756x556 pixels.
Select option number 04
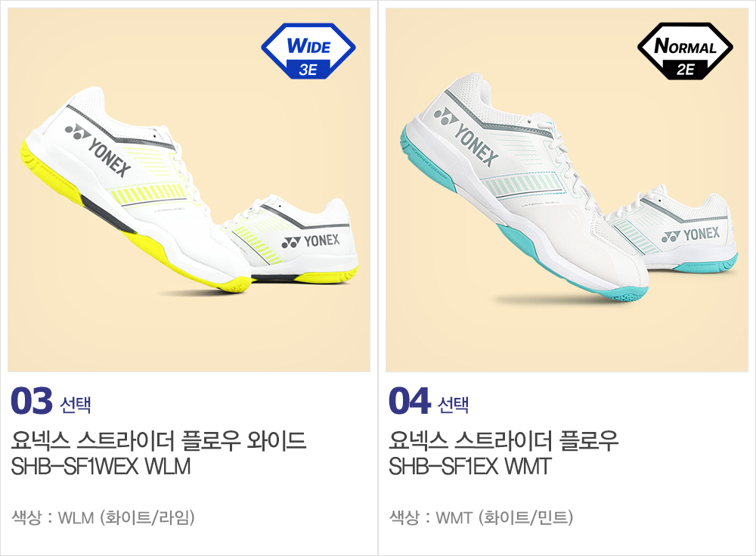[x=409, y=401]
